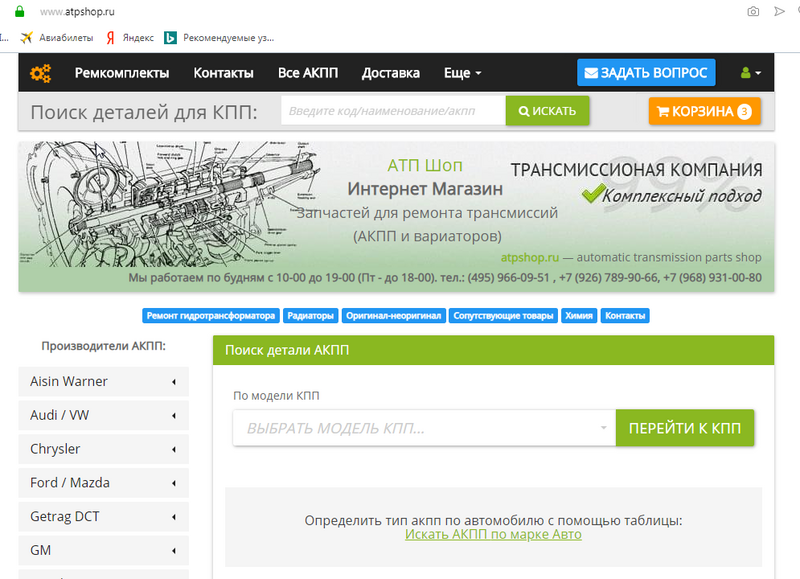Image resolution: width=800 pixels, height=579 pixels.
Task: Click Поиск детали АКПП panel header
Action: coord(493,350)
